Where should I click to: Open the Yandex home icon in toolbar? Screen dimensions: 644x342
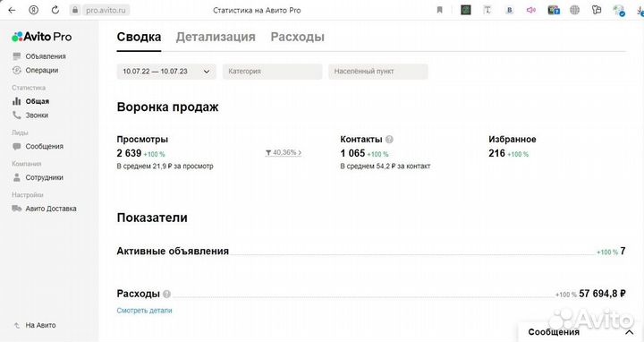[x=33, y=10]
